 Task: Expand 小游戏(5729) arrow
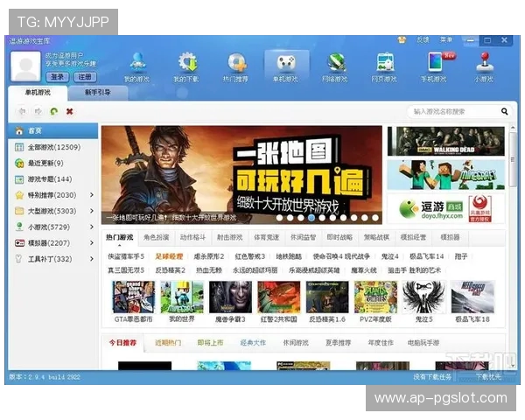pos(92,227)
